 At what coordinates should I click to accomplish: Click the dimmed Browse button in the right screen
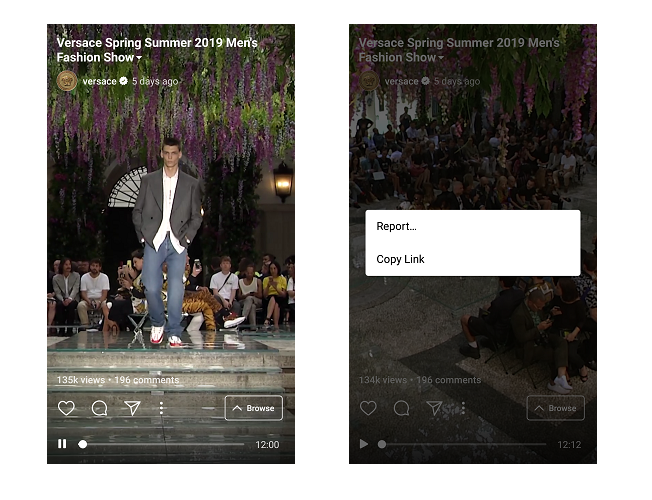click(556, 408)
